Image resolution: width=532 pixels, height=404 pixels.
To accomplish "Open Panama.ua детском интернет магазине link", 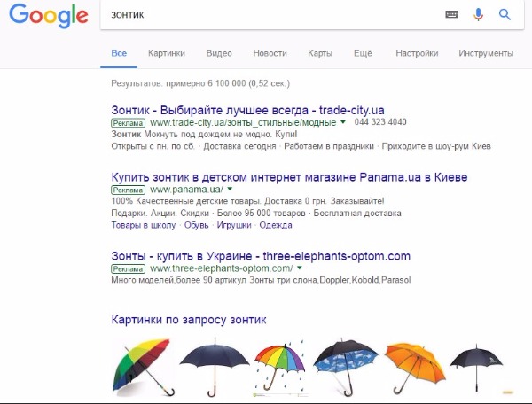I will pos(289,177).
